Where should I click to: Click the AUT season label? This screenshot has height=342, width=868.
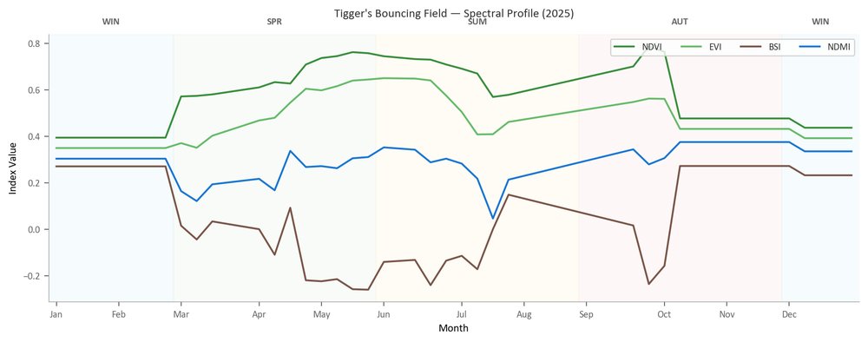(680, 23)
